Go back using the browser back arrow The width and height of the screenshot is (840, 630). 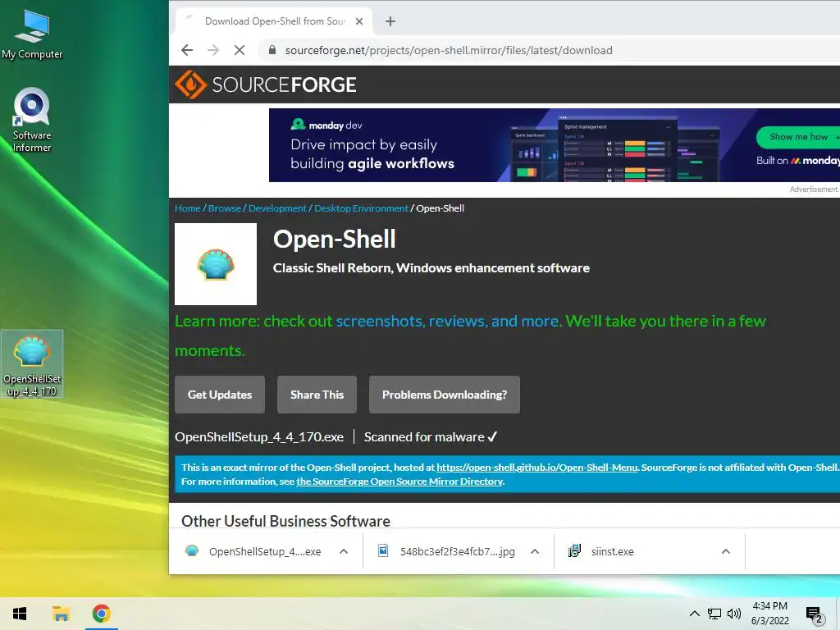pos(187,50)
